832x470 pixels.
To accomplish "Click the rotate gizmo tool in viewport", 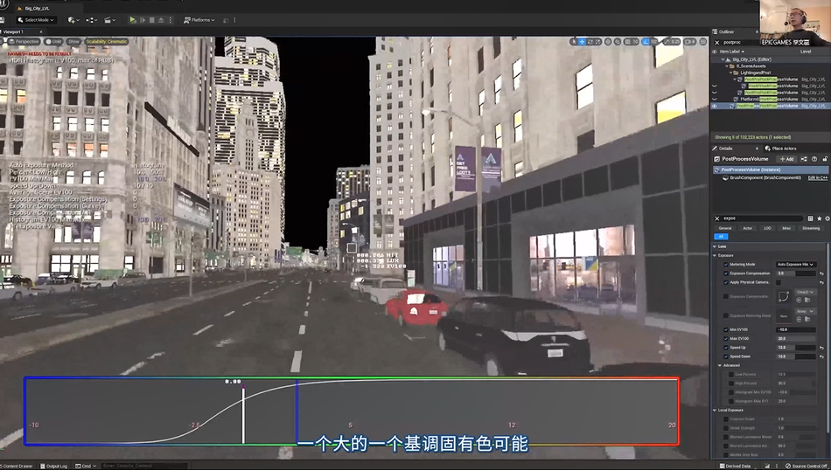I will click(x=590, y=41).
